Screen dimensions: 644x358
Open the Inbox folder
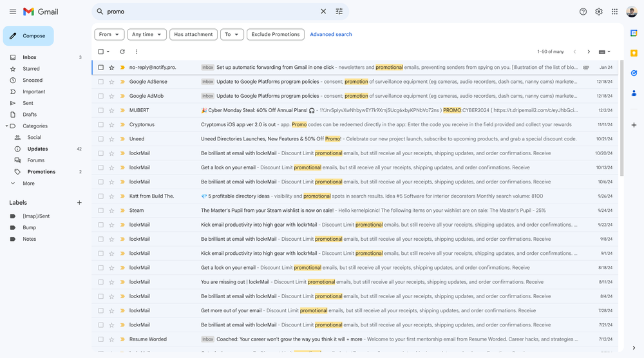tap(30, 57)
